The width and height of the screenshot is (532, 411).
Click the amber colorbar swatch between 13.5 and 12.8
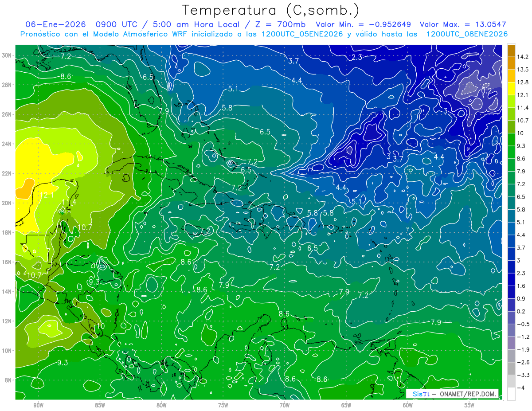[511, 75]
